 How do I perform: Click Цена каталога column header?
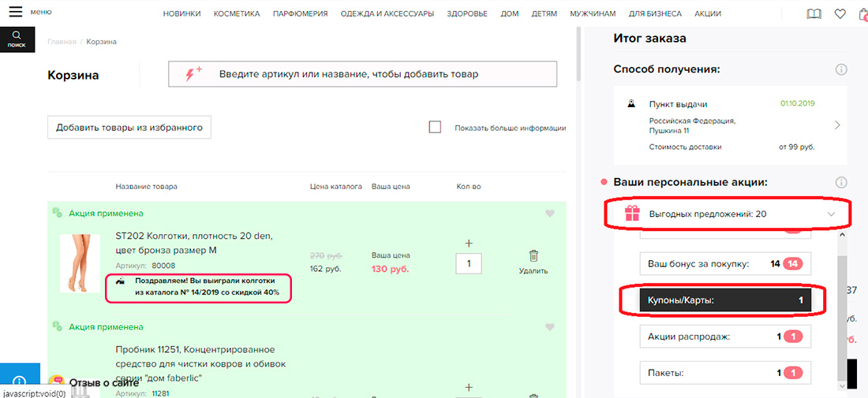click(x=336, y=187)
